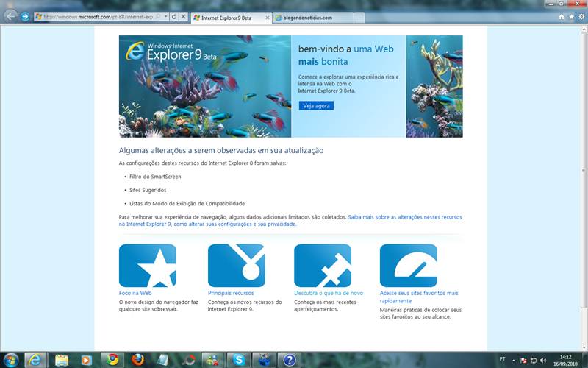Open the Windows Start orb
This screenshot has width=588, height=368.
10,360
